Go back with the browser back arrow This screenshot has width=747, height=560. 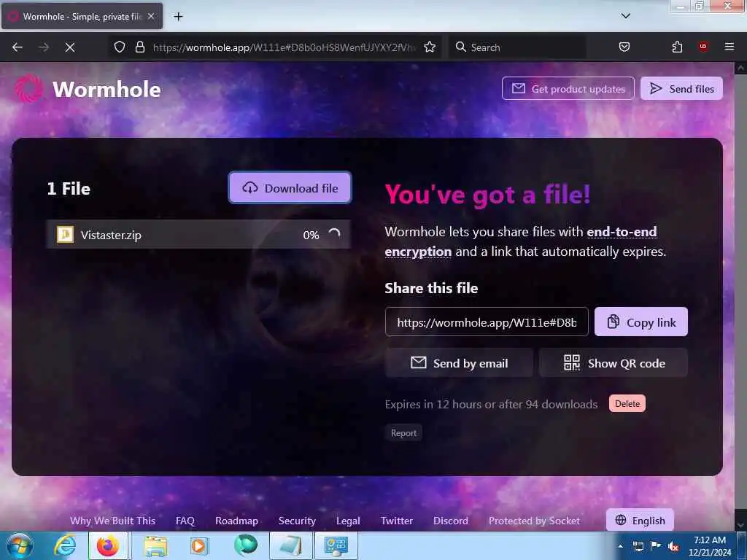pos(18,47)
